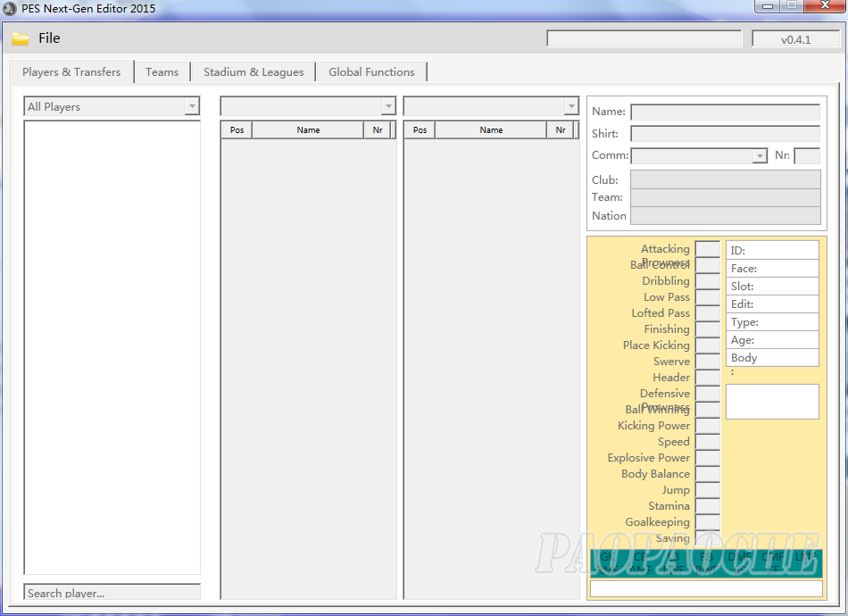
Task: Click the white box below position bar
Action: (x=706, y=588)
